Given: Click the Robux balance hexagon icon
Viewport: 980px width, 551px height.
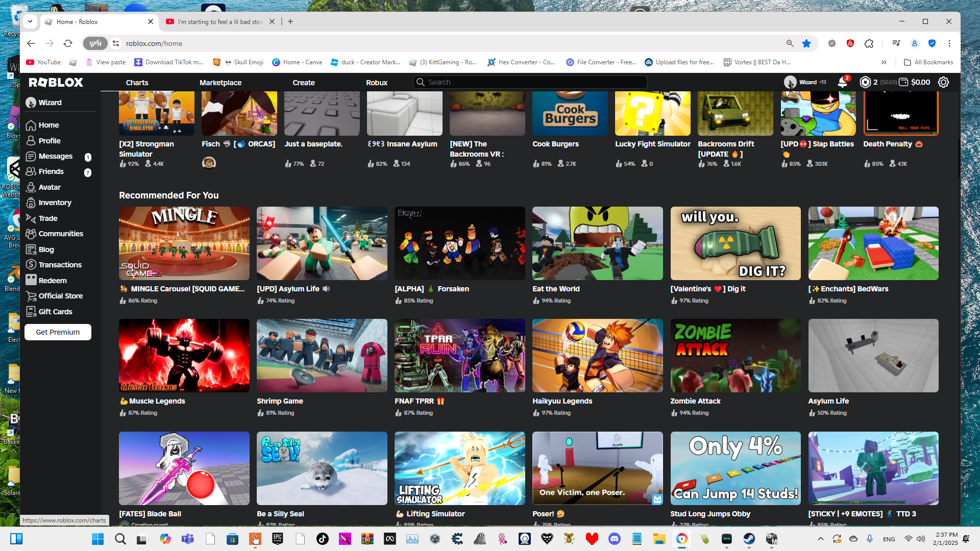Looking at the screenshot, I should (865, 82).
